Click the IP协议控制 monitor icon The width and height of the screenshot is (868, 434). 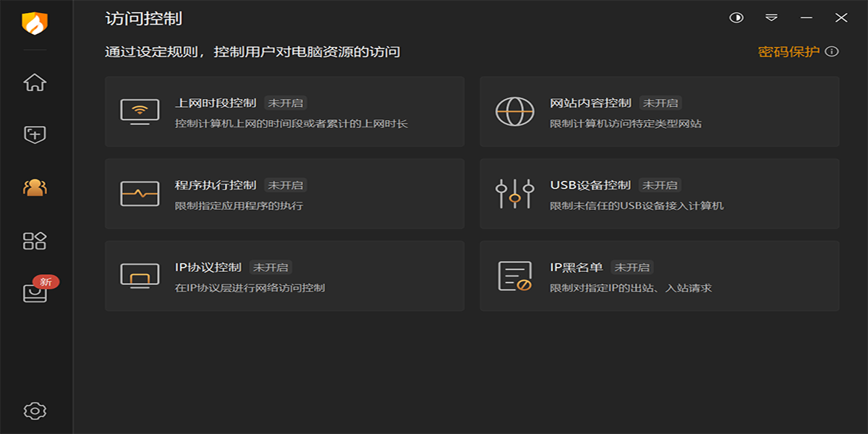point(140,276)
